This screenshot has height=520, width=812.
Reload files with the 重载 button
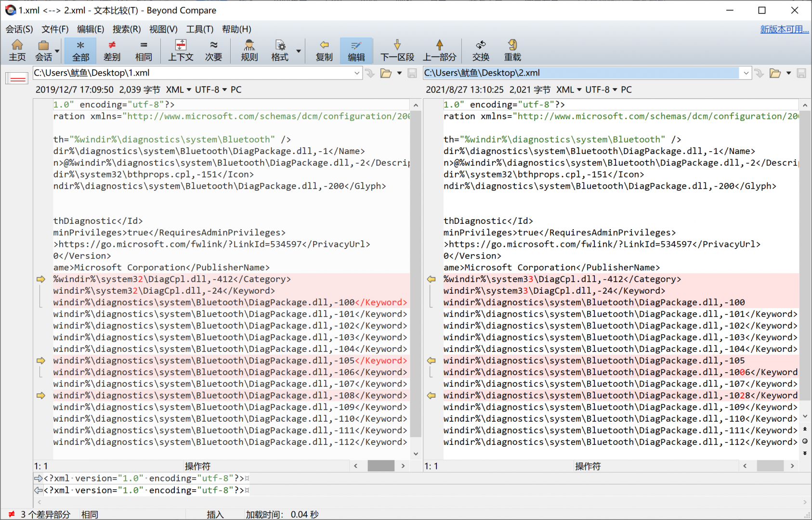tap(512, 51)
